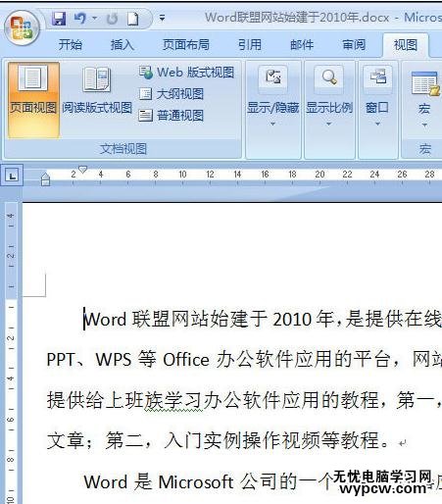Switch to 阅读版式视图
The width and height of the screenshot is (442, 504).
point(97,90)
